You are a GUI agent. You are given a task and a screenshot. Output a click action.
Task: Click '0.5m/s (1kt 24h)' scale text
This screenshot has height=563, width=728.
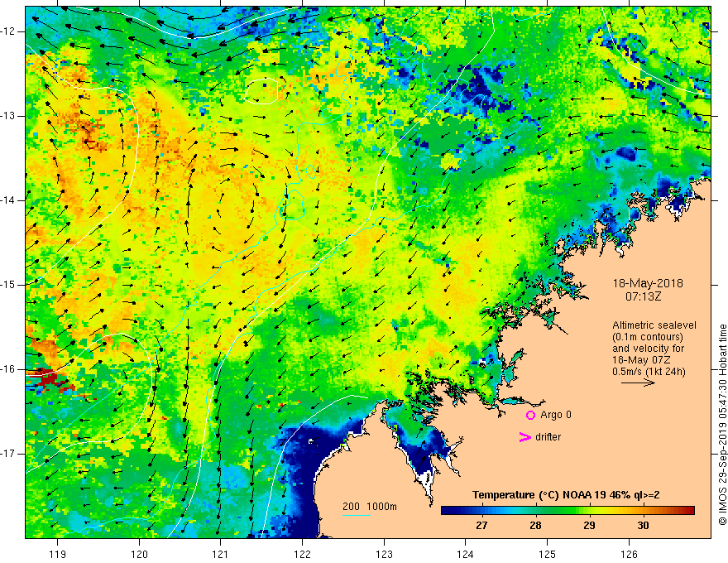click(649, 372)
